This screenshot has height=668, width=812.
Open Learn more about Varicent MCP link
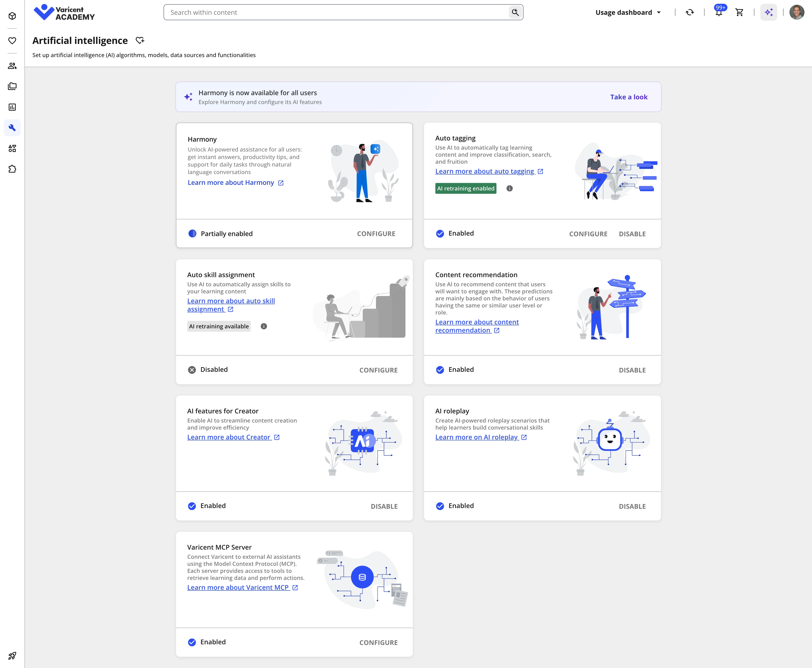[242, 588]
